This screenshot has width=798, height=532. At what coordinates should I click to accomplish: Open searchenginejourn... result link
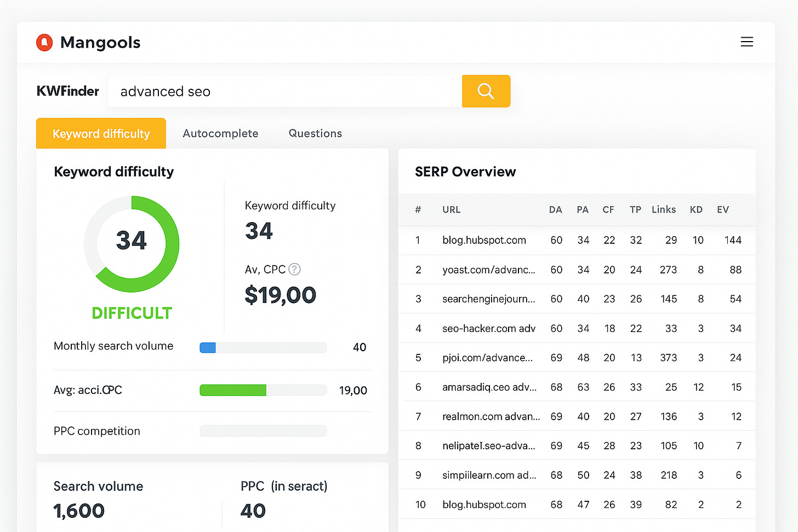point(489,299)
